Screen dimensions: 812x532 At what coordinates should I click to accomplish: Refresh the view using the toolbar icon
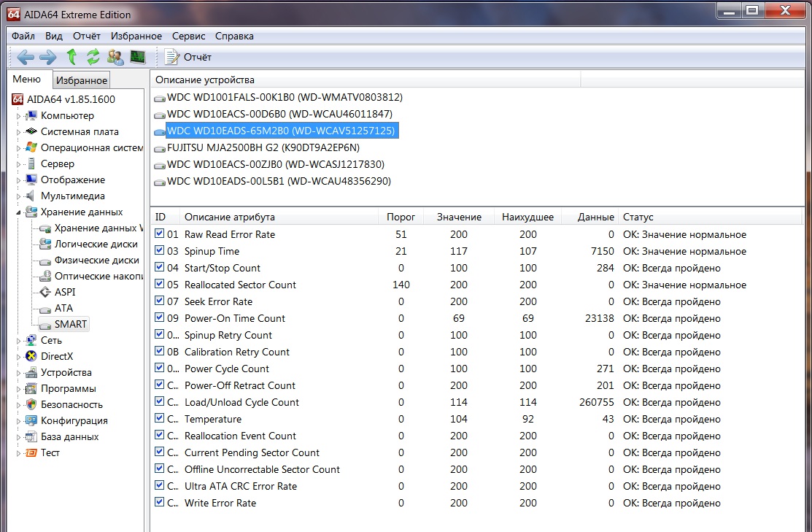[93, 57]
